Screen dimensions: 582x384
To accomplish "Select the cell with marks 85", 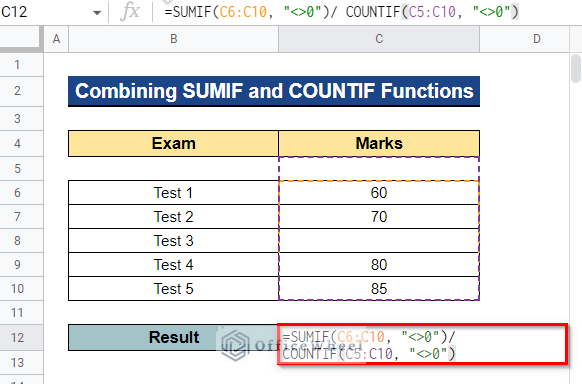I will click(x=379, y=289).
